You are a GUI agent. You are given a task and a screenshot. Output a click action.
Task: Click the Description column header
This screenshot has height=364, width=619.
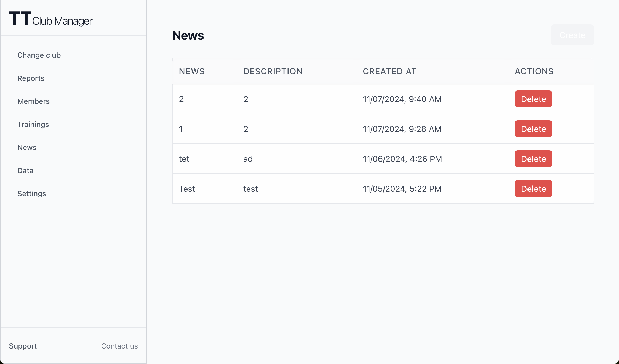coord(273,71)
